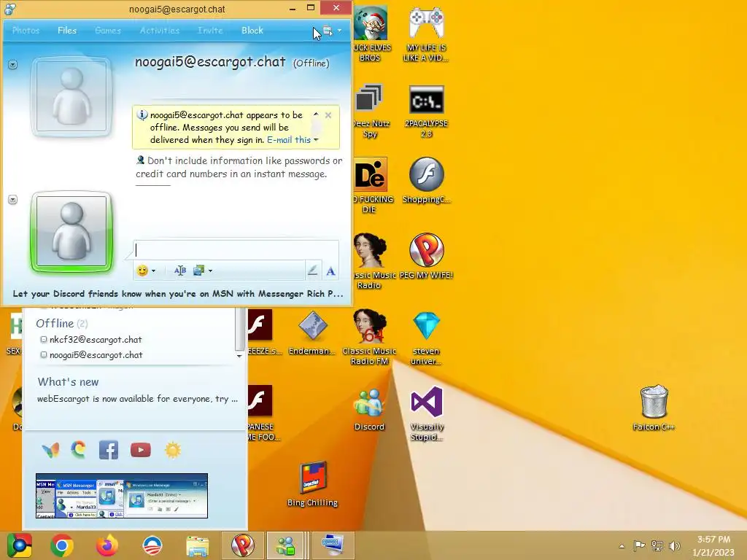This screenshot has height=560, width=747.
Task: Expand the background picker dropdown arrow
Action: pyautogui.click(x=210, y=271)
